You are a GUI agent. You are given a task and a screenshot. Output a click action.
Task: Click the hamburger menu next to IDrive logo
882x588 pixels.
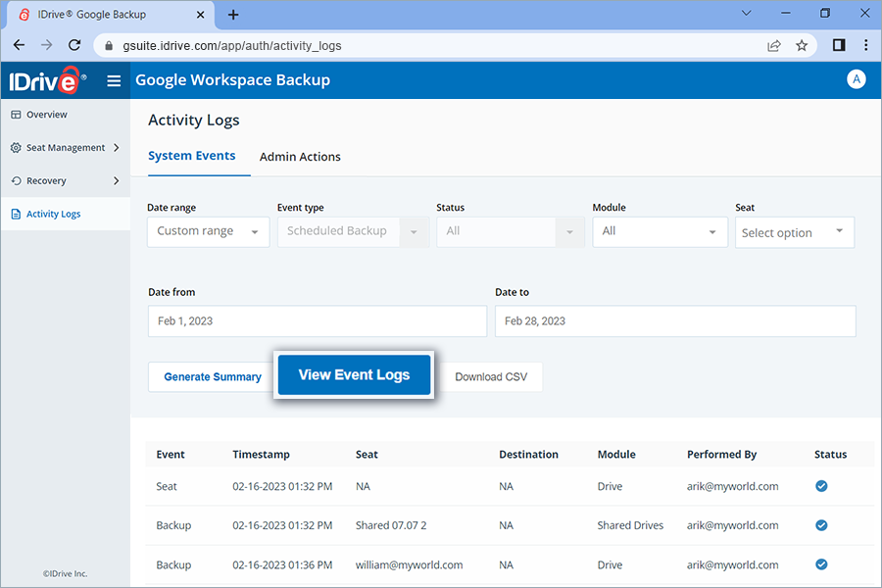(114, 80)
